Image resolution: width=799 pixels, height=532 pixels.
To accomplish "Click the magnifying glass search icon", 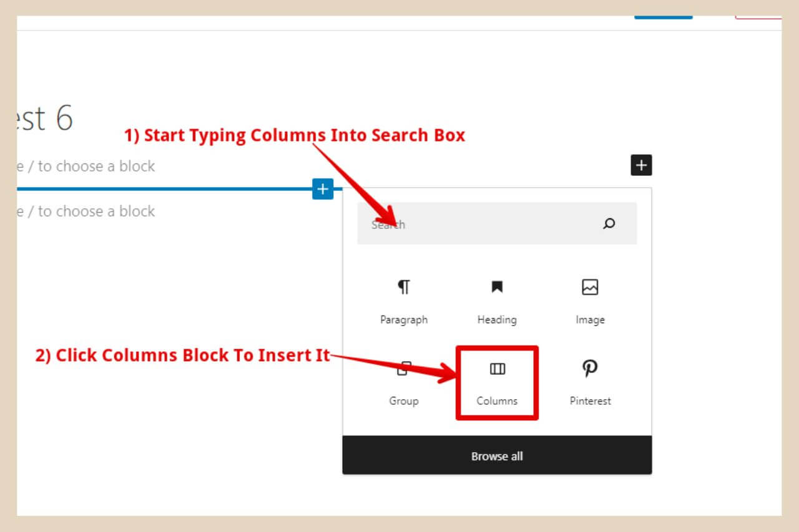I will click(x=609, y=223).
